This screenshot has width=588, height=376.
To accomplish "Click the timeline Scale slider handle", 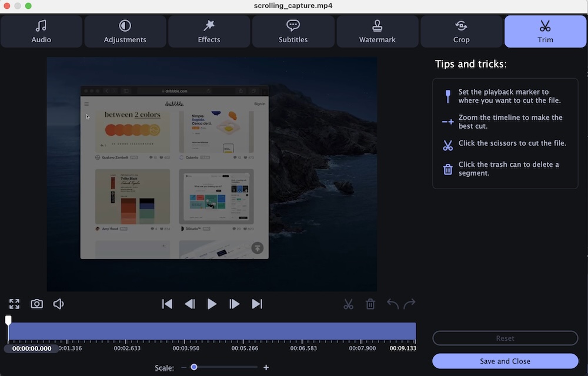I will [194, 367].
